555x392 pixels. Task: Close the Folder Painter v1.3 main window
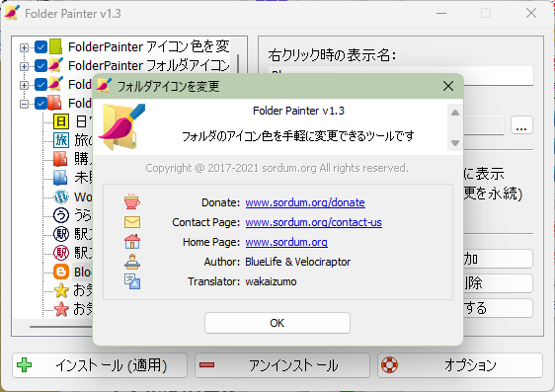point(531,13)
